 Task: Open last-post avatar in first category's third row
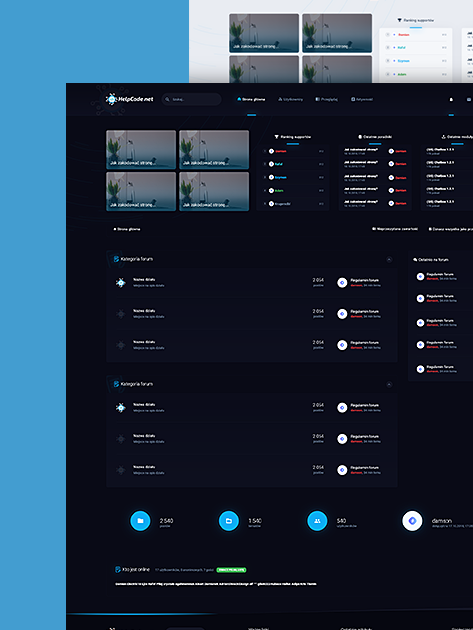point(342,345)
